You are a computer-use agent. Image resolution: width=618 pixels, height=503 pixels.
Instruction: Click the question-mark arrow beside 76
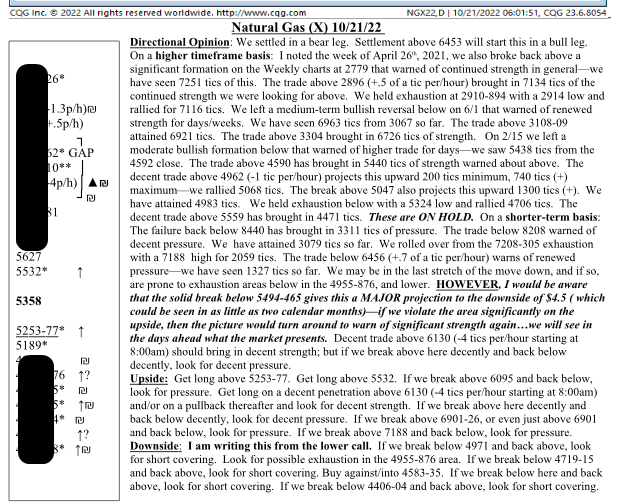(x=84, y=376)
